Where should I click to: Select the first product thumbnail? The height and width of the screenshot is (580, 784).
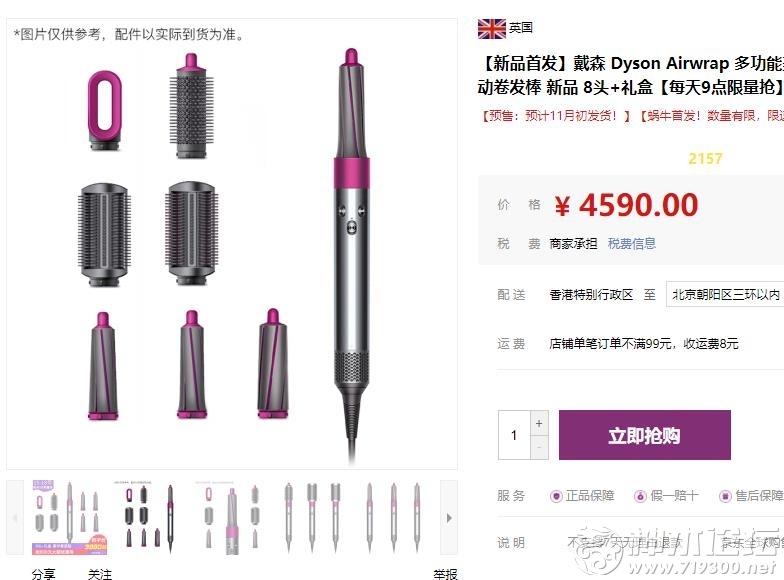point(70,517)
